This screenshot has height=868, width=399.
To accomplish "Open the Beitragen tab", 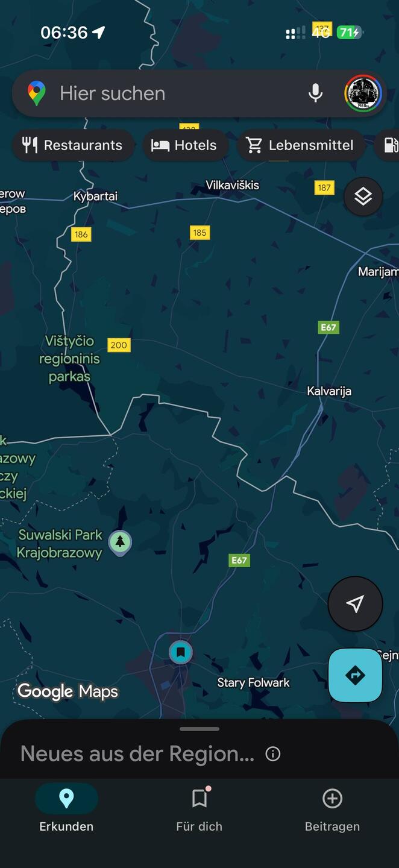I will (x=332, y=810).
